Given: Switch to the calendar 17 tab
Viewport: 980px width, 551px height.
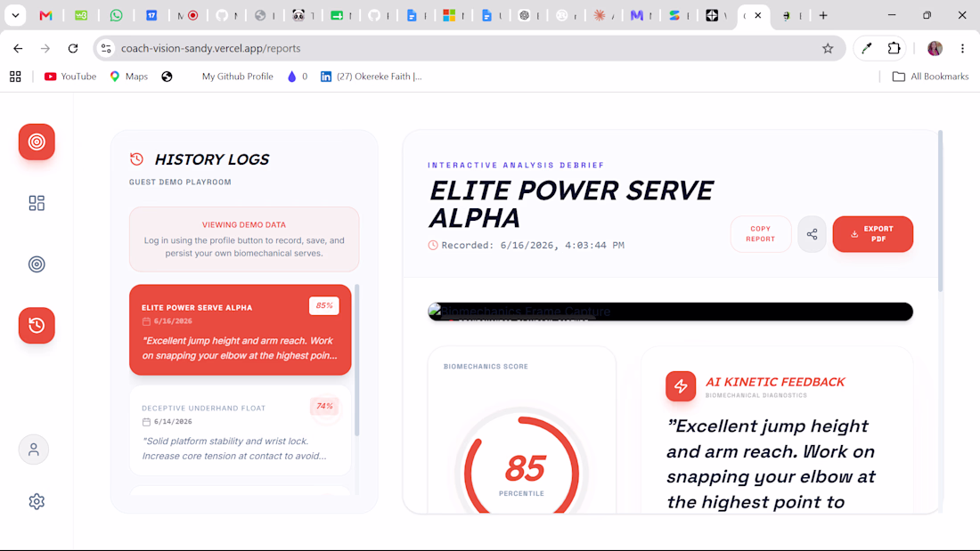Looking at the screenshot, I should point(151,16).
